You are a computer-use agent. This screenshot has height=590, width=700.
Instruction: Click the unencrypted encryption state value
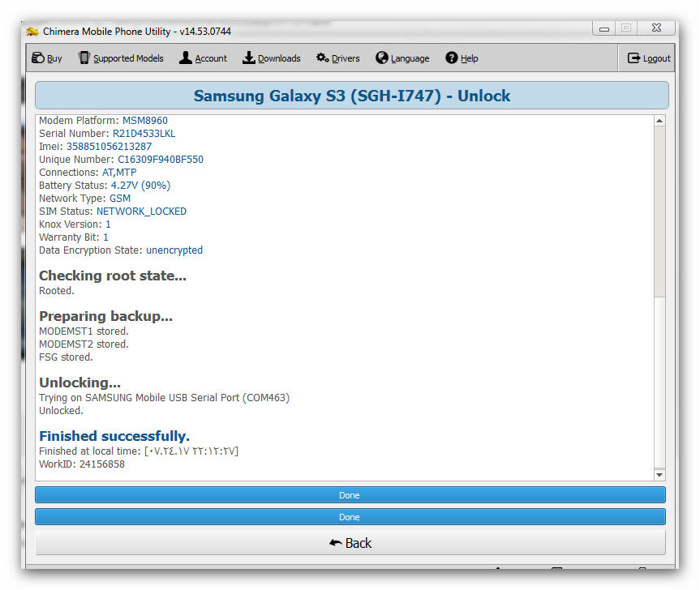coord(174,250)
